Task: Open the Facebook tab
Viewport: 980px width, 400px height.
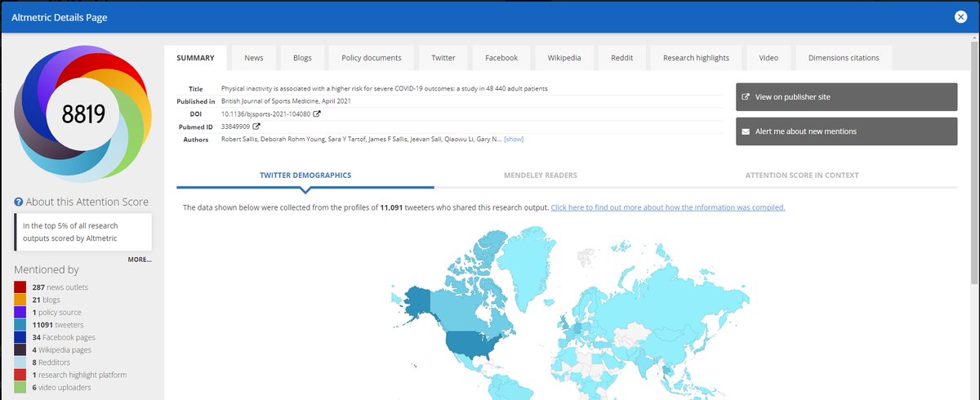Action: (501, 58)
